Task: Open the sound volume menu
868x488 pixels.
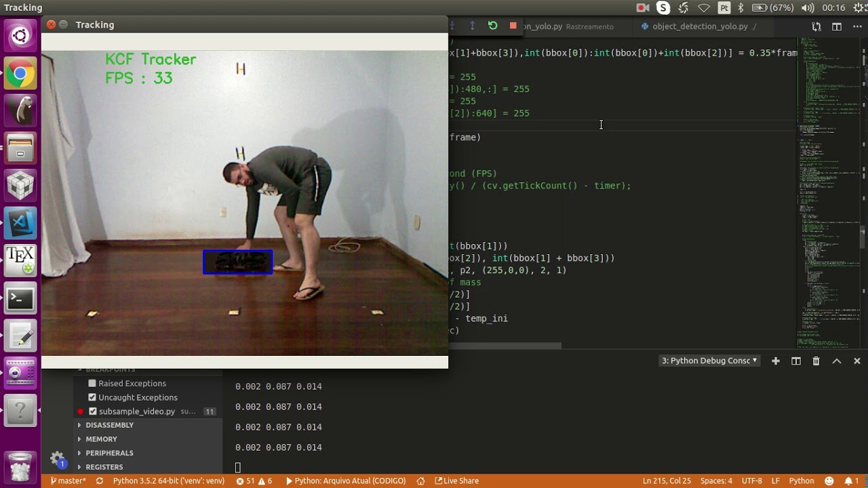Action: 808,8
